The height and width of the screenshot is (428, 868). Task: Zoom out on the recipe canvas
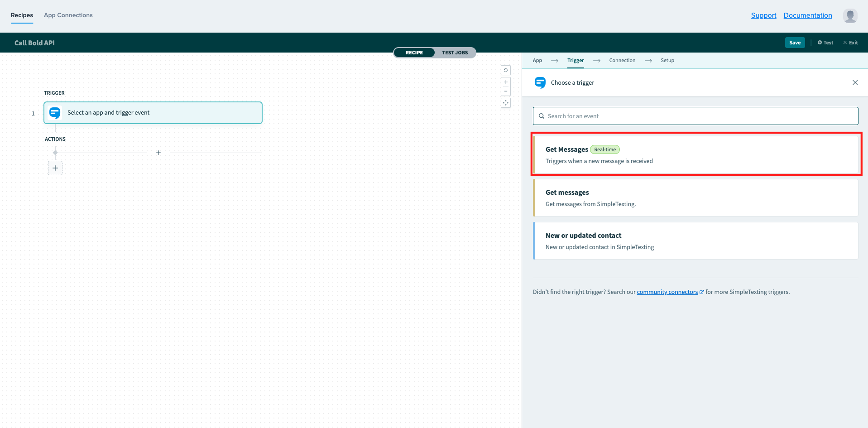click(506, 91)
